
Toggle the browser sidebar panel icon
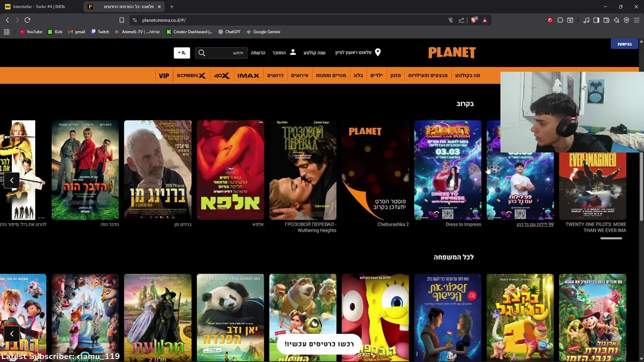[596, 20]
